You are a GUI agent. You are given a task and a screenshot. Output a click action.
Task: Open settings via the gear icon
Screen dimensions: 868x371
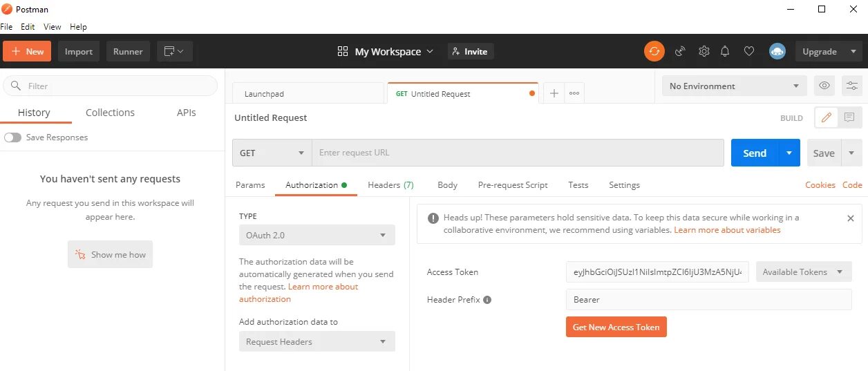pyautogui.click(x=704, y=51)
